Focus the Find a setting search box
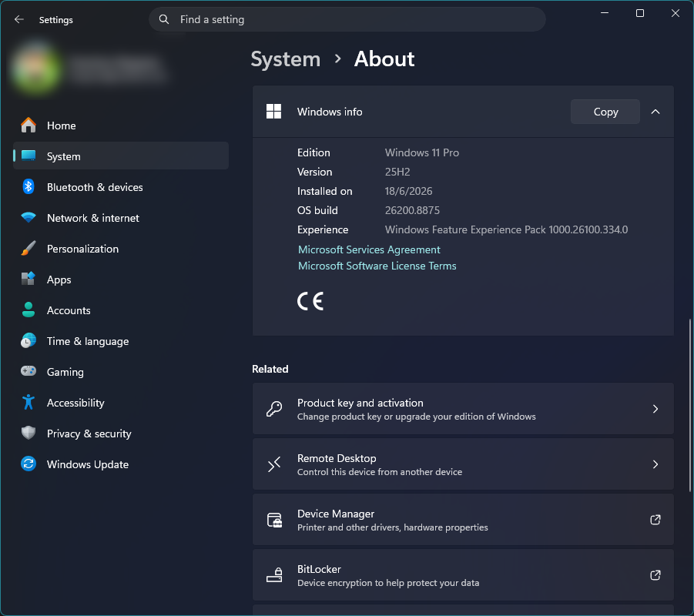This screenshot has width=694, height=616. pyautogui.click(x=347, y=19)
